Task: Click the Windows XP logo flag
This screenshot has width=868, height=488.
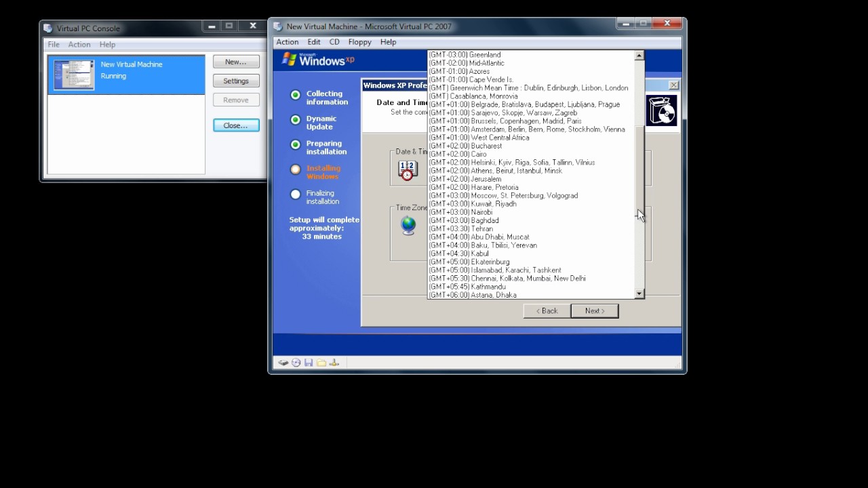Action: [x=290, y=59]
